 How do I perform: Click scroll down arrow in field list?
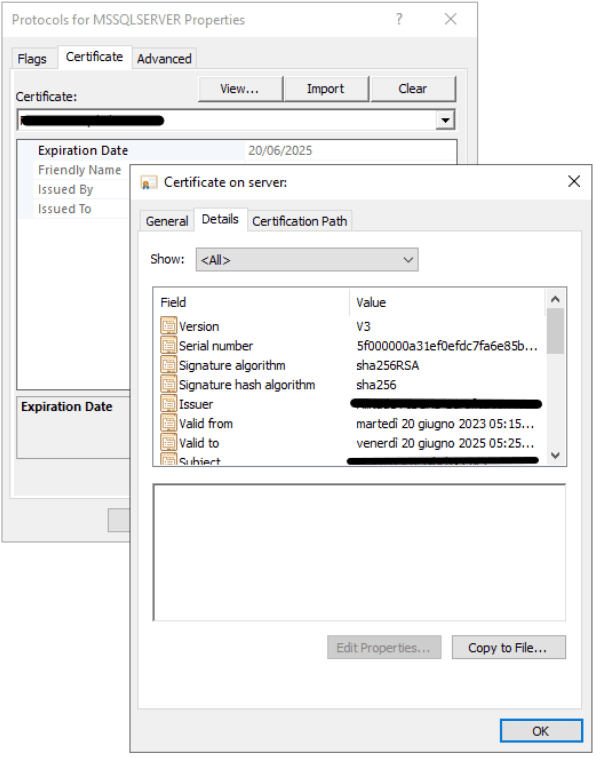556,455
